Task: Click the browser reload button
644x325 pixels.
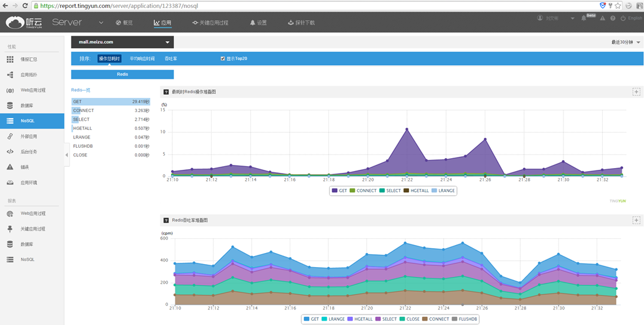Action: tap(25, 5)
